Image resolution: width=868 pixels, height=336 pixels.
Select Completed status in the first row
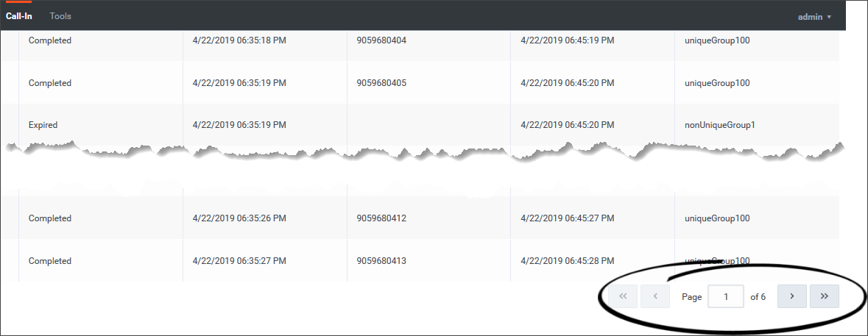pyautogui.click(x=50, y=40)
